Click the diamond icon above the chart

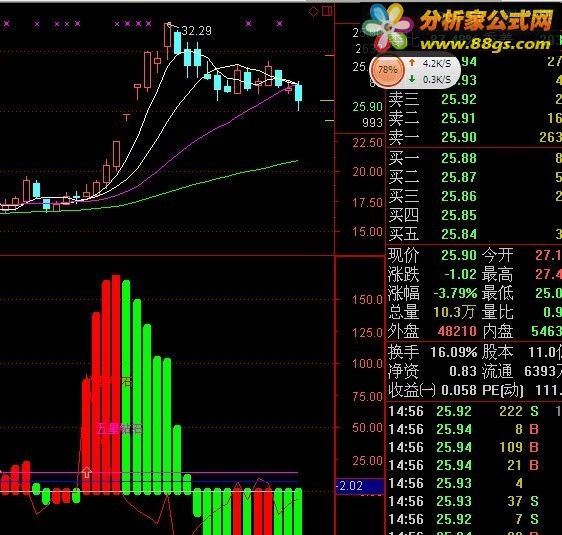point(313,12)
